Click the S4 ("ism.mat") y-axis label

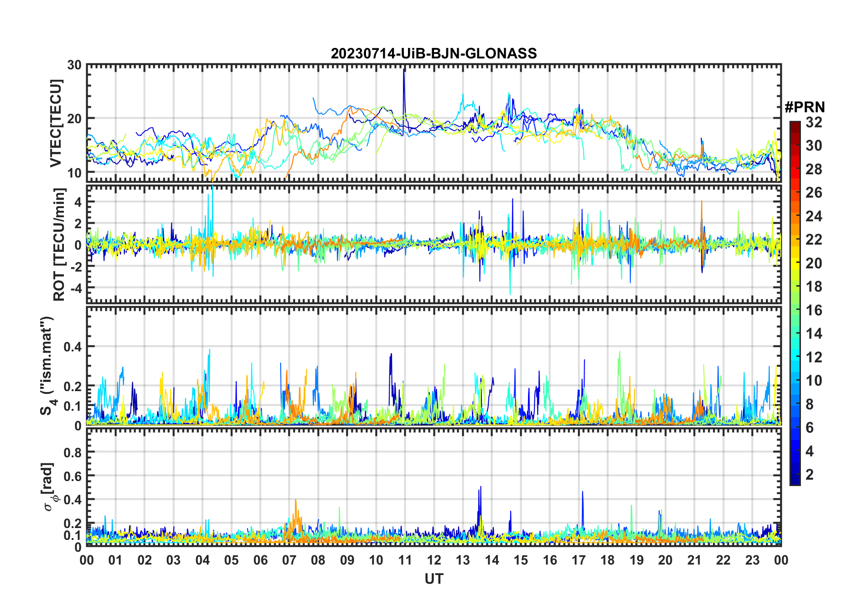[47, 366]
